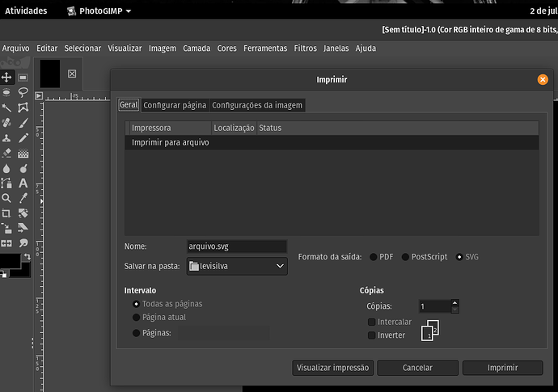The height and width of the screenshot is (392, 558).
Task: Decrease the number of copies
Action: point(454,310)
